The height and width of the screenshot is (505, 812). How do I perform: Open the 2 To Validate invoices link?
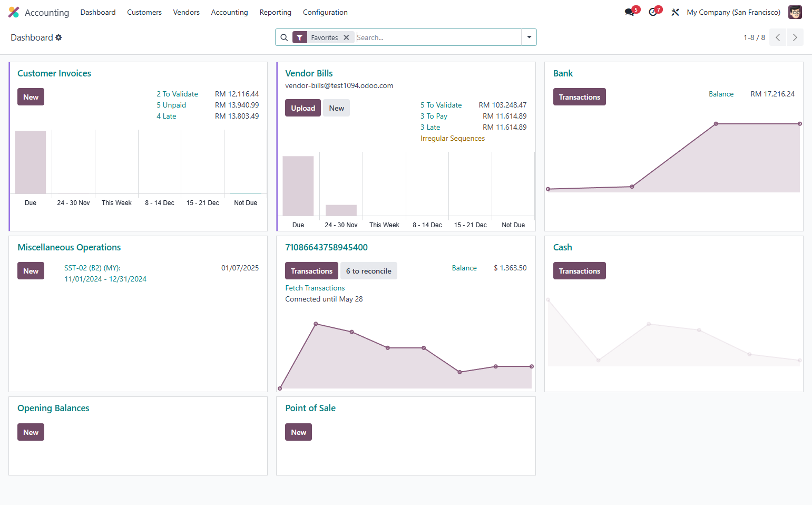(177, 94)
